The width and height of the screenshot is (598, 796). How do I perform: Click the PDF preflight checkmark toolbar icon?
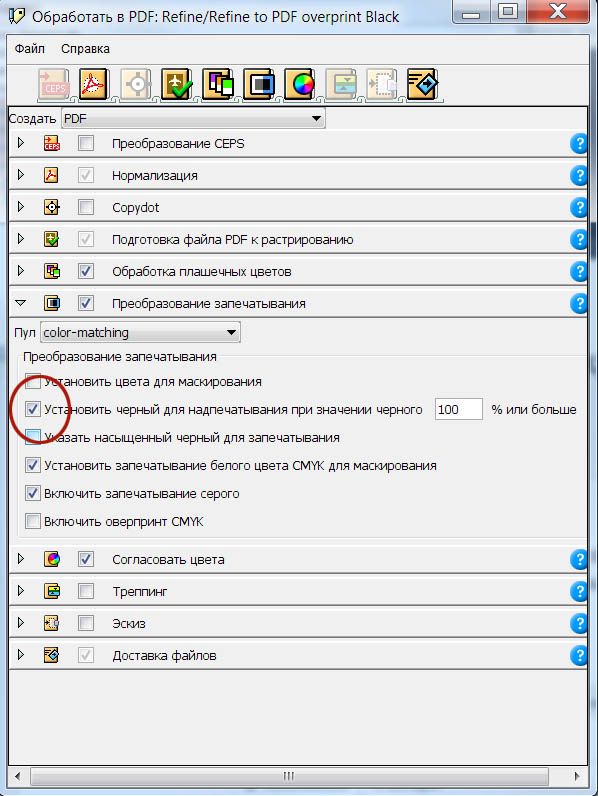(177, 84)
